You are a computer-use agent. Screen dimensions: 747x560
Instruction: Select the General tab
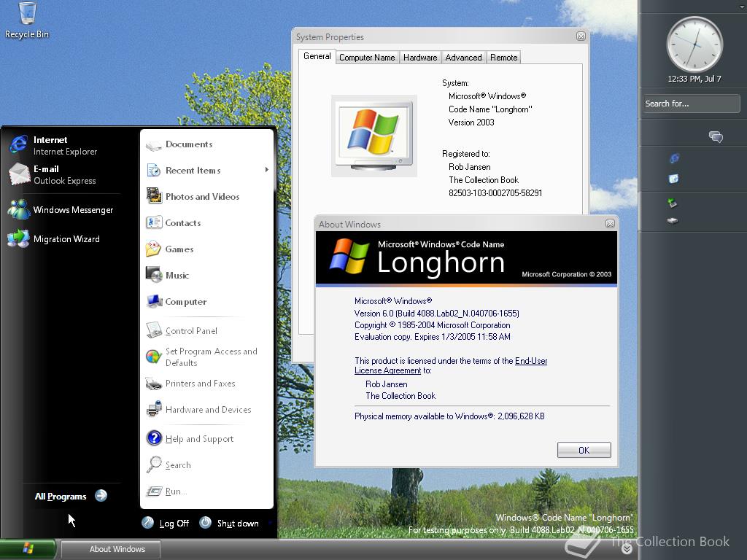[x=317, y=56]
